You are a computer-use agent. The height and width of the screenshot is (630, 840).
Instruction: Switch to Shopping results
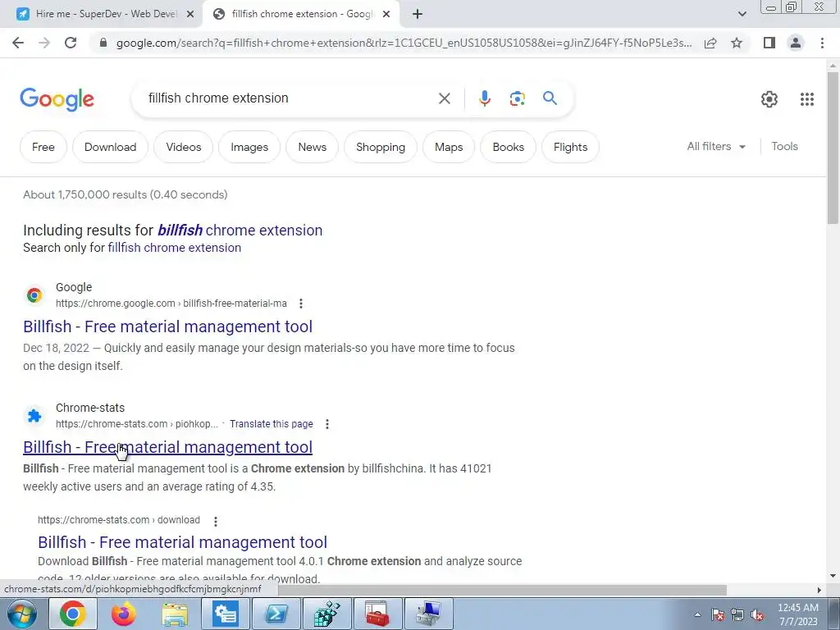pos(381,147)
